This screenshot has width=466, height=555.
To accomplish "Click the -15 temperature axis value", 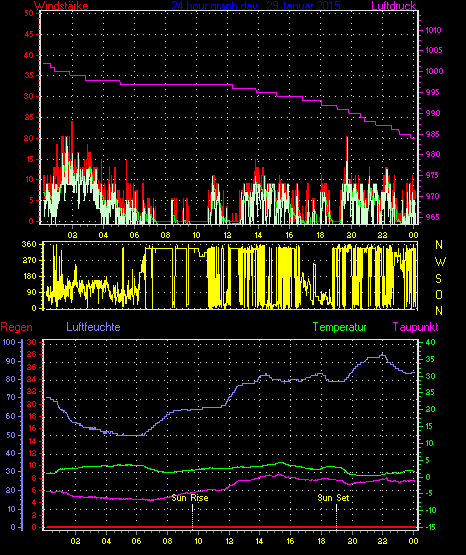I will pos(430,527).
